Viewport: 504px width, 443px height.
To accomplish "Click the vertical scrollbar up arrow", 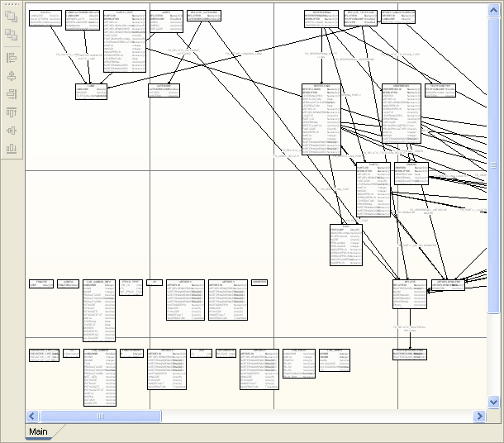I will 494,9.
